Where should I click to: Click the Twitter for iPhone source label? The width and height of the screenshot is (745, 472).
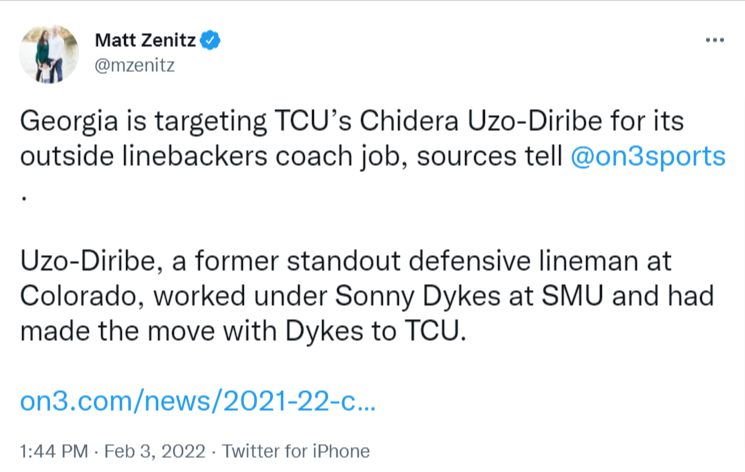click(x=295, y=451)
